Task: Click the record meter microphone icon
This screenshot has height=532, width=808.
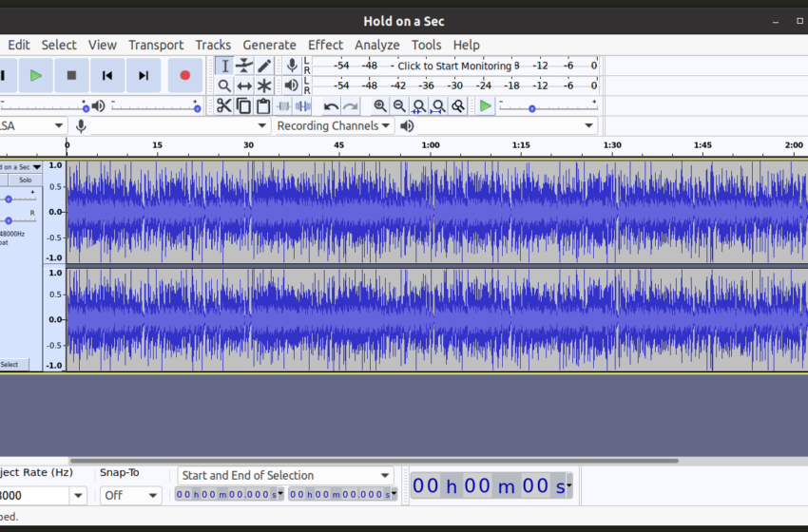Action: pos(292,66)
